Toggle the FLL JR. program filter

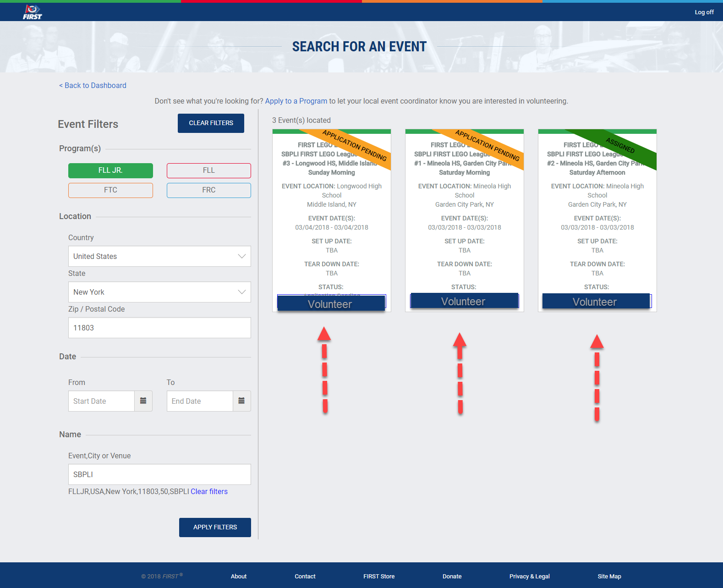coord(110,170)
